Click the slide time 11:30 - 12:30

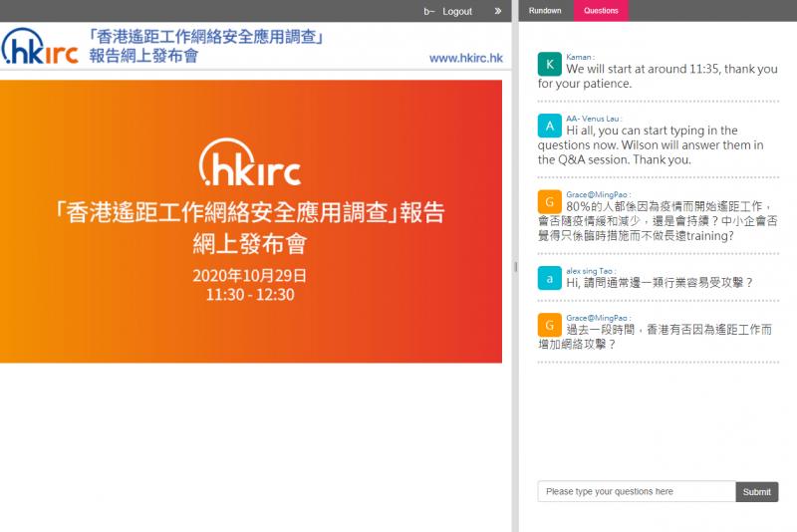(250, 295)
